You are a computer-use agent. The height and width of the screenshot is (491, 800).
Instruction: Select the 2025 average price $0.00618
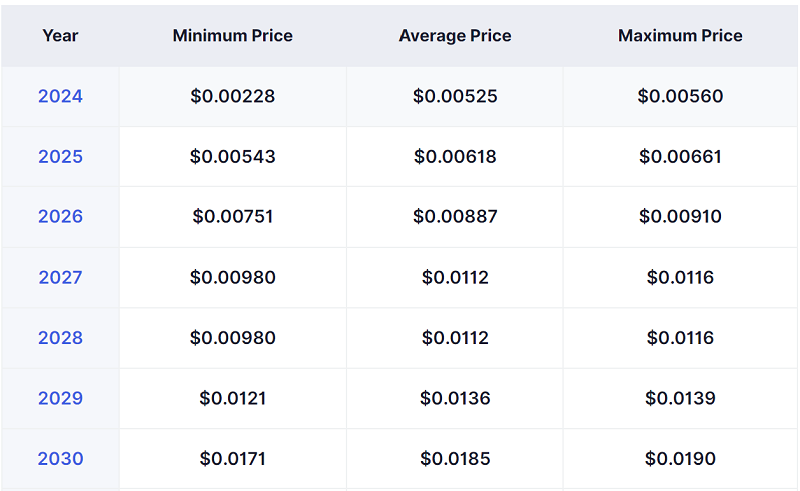[x=455, y=157]
